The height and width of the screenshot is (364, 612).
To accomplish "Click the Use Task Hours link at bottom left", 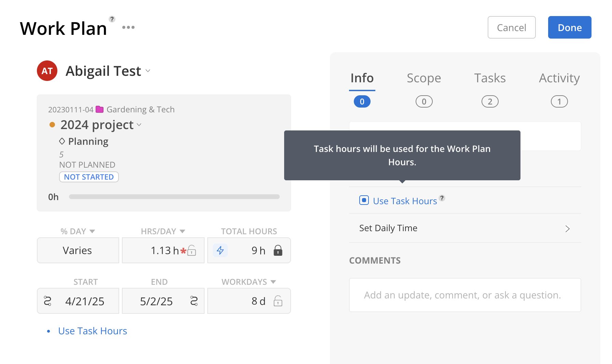I will (x=93, y=331).
